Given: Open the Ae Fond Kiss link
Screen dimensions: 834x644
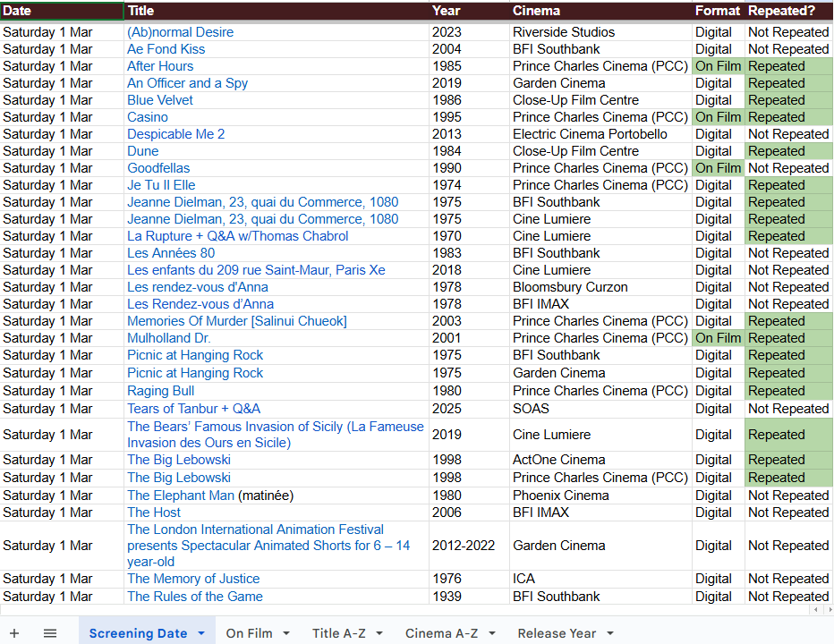Looking at the screenshot, I should point(166,49).
